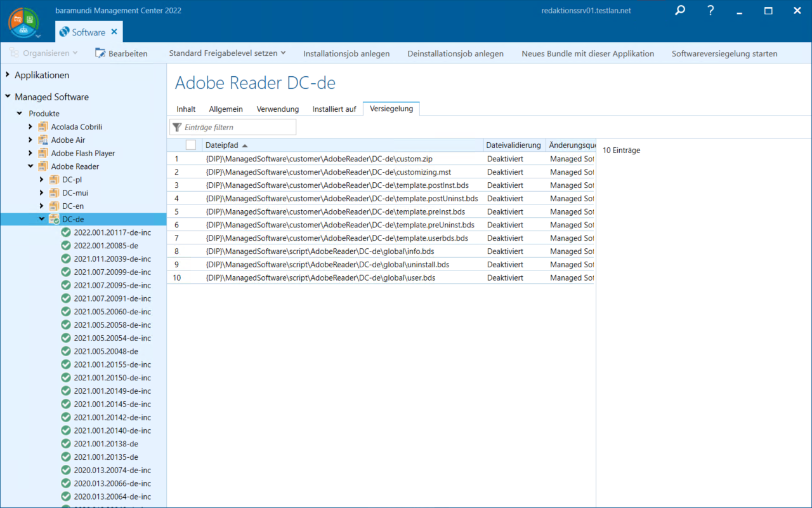Click the Bearbeiten edit icon
Viewport: 812px width, 508px height.
pos(100,53)
